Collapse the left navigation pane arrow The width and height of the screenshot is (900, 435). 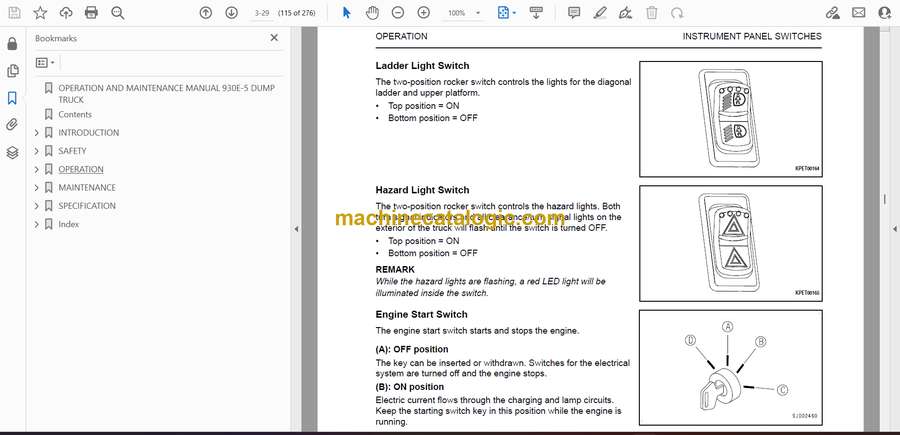click(x=296, y=229)
